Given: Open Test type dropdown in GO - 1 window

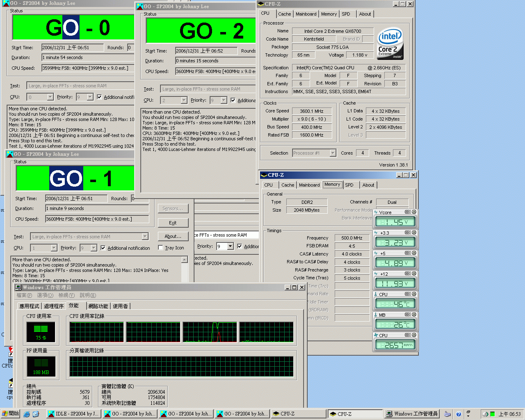Looking at the screenshot, I should click(x=145, y=237).
